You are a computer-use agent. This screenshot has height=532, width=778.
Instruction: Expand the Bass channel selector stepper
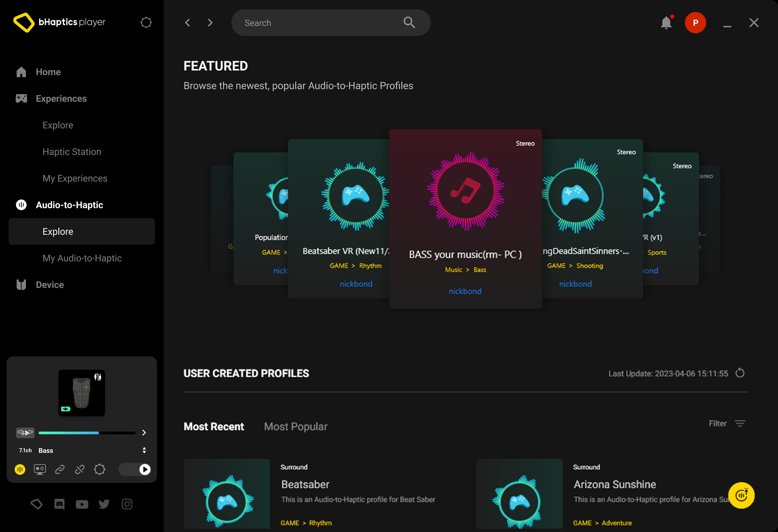(144, 450)
